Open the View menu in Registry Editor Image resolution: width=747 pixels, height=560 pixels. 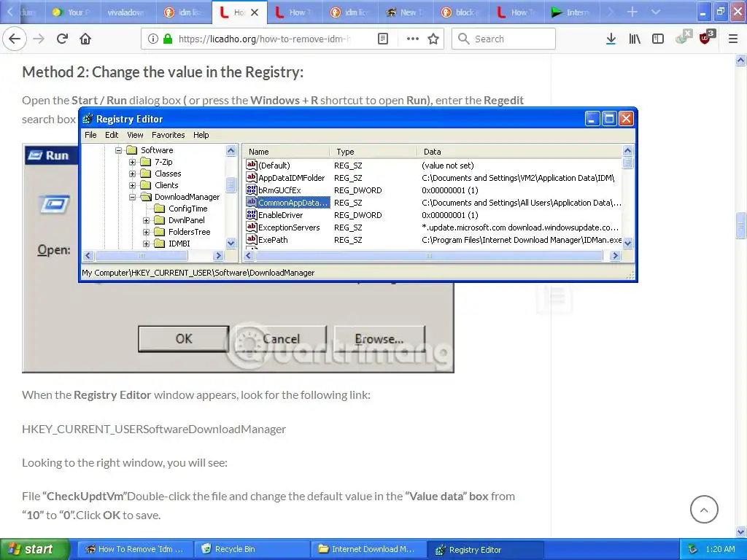[135, 135]
